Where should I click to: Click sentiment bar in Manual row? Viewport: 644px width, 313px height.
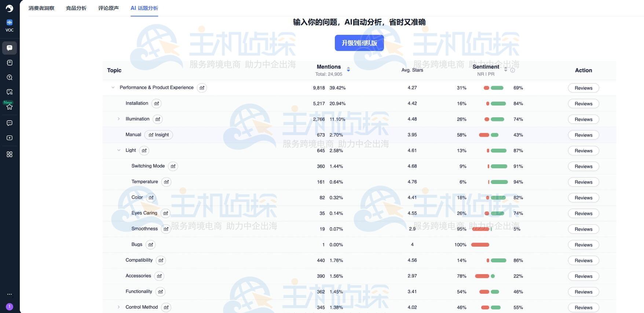point(489,135)
